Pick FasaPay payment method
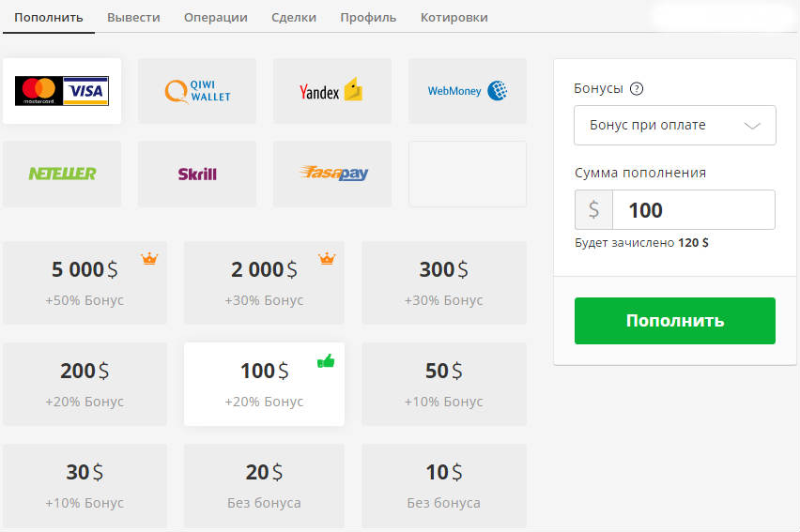Screen dimensions: 800x532 [332, 174]
